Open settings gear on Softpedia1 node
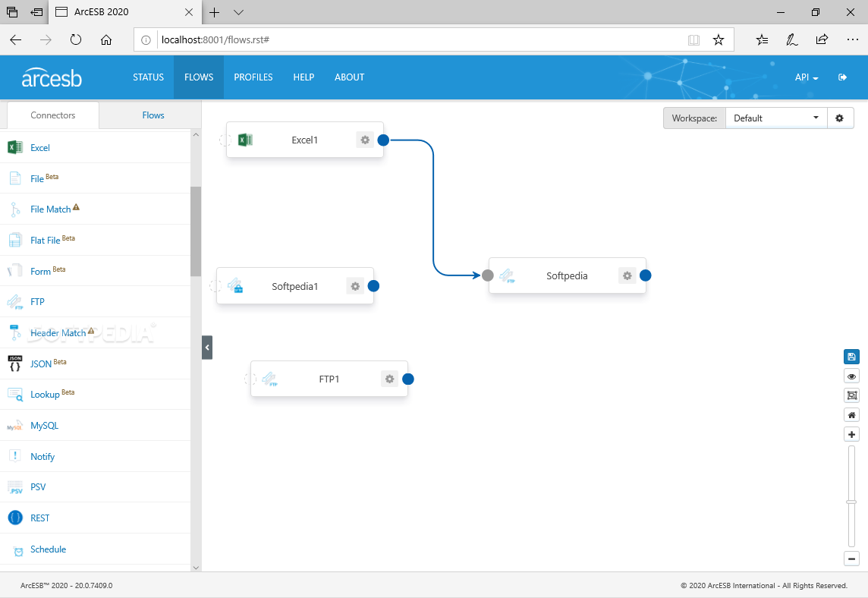The height and width of the screenshot is (598, 868). (x=355, y=286)
